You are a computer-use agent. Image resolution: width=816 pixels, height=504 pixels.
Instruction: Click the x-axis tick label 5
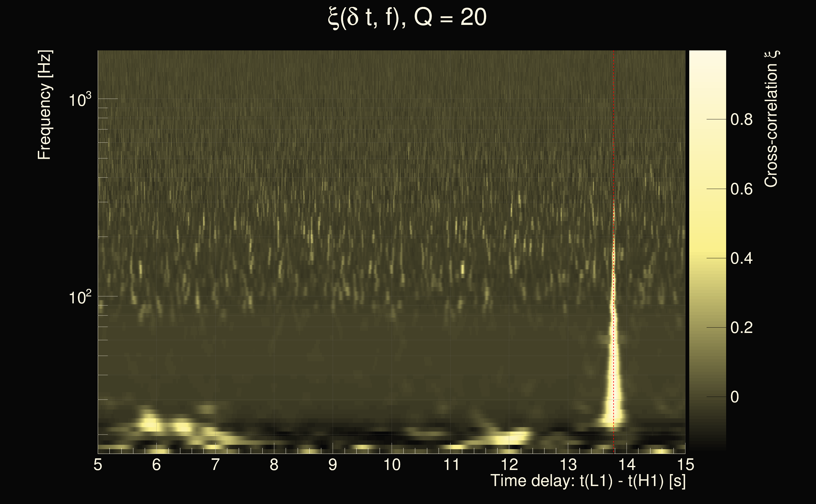(x=98, y=465)
